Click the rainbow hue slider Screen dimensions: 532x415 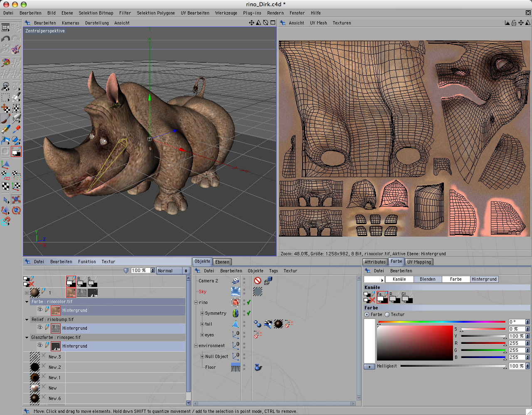pos(441,322)
